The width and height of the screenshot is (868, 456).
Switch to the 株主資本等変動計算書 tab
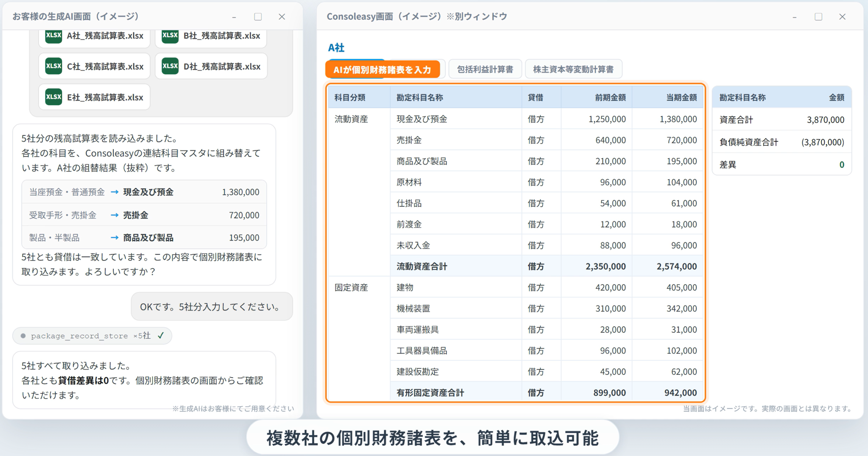[573, 70]
